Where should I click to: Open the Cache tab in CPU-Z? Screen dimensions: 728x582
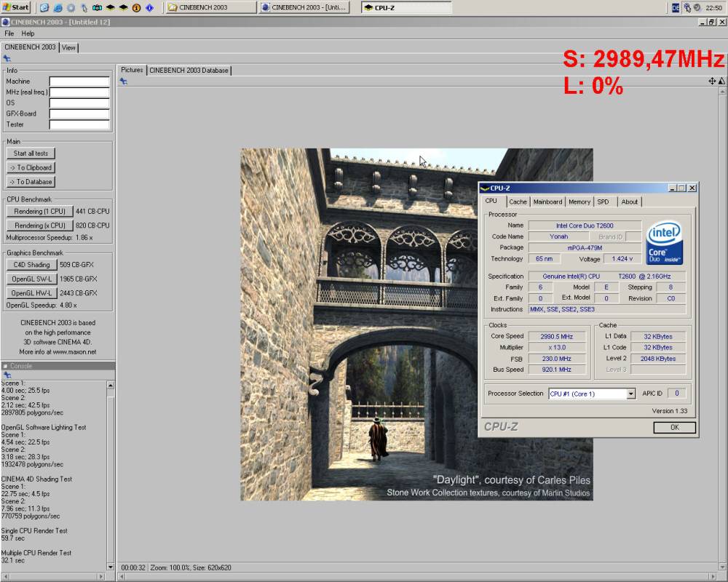pos(518,202)
